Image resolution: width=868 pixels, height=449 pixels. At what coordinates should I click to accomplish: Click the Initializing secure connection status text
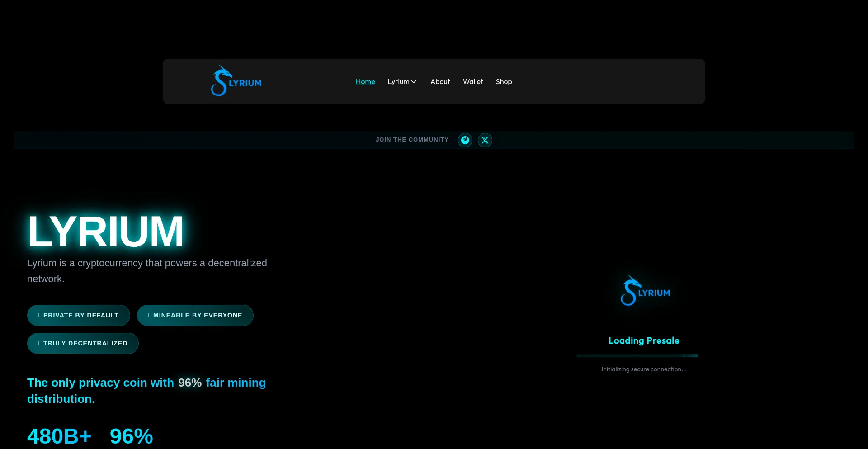(x=644, y=369)
